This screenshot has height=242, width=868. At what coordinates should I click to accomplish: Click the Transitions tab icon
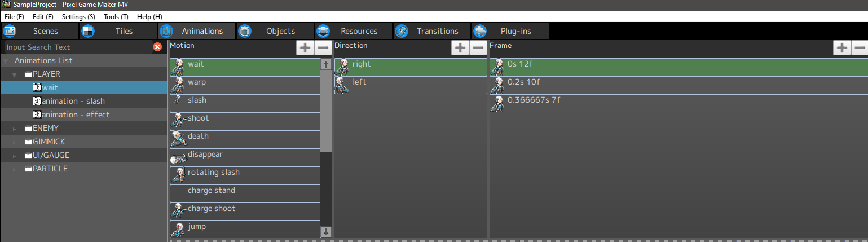tap(402, 31)
